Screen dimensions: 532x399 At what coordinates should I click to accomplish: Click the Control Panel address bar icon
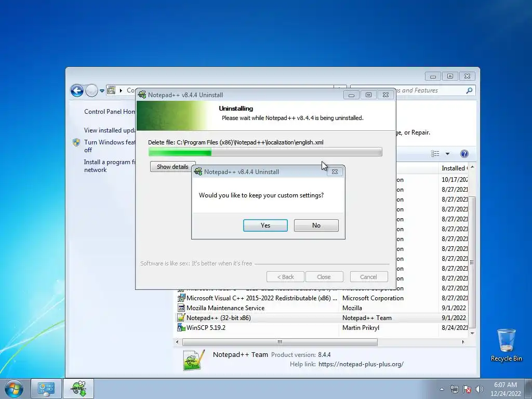coord(111,90)
